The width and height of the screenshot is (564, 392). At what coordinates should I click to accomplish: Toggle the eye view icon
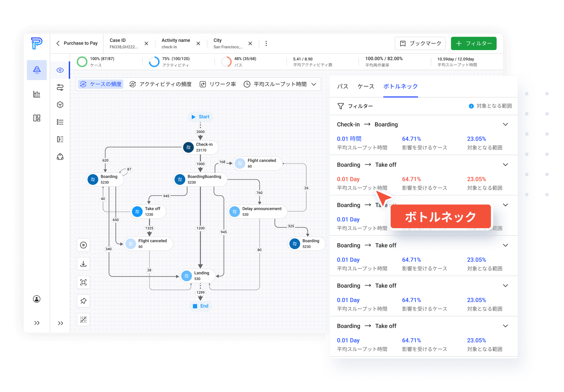[60, 70]
